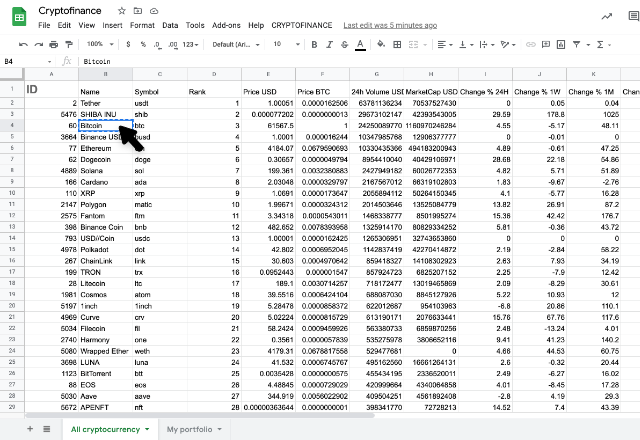
Task: Open the CRYPTOFINANCE menu
Action: coord(302,25)
